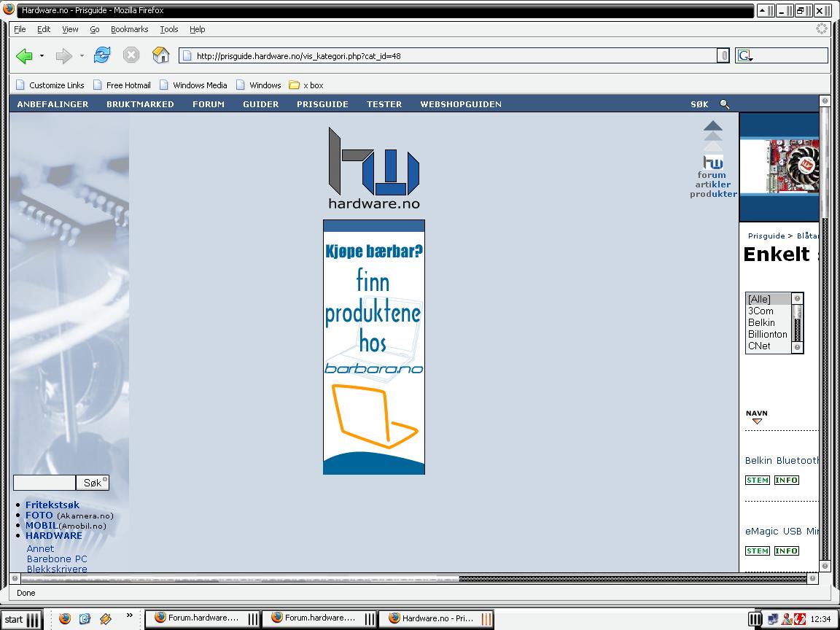840x630 pixels.
Task: Click the magnifier icon next to SØK
Action: (724, 104)
